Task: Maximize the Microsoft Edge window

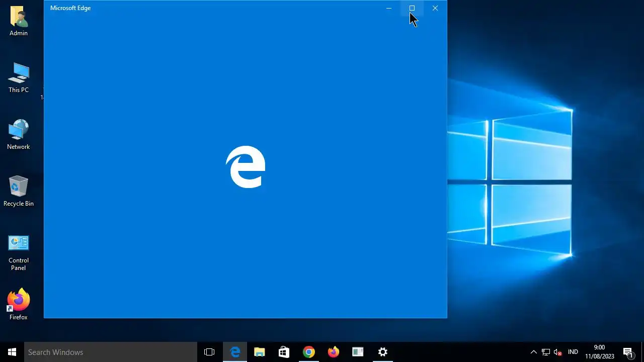Action: pyautogui.click(x=412, y=8)
